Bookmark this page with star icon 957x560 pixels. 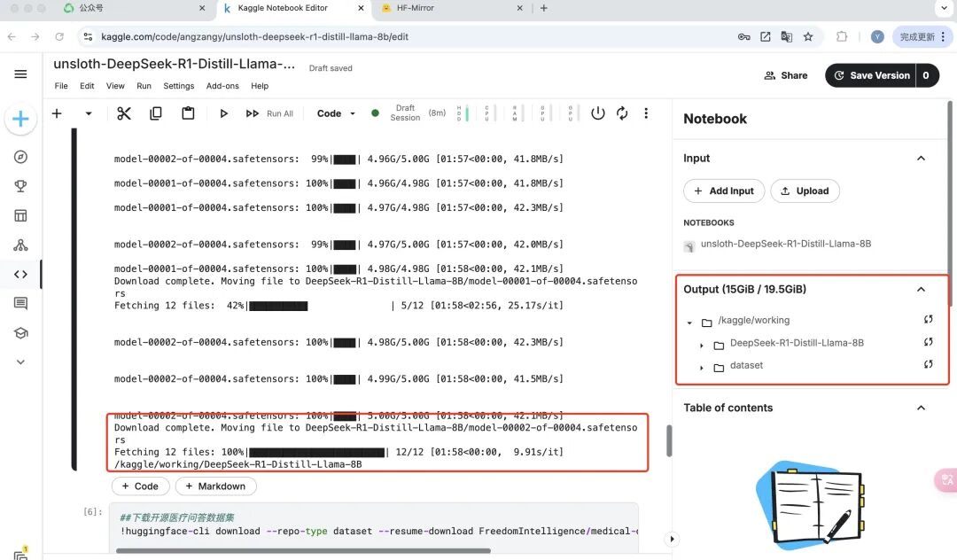808,37
